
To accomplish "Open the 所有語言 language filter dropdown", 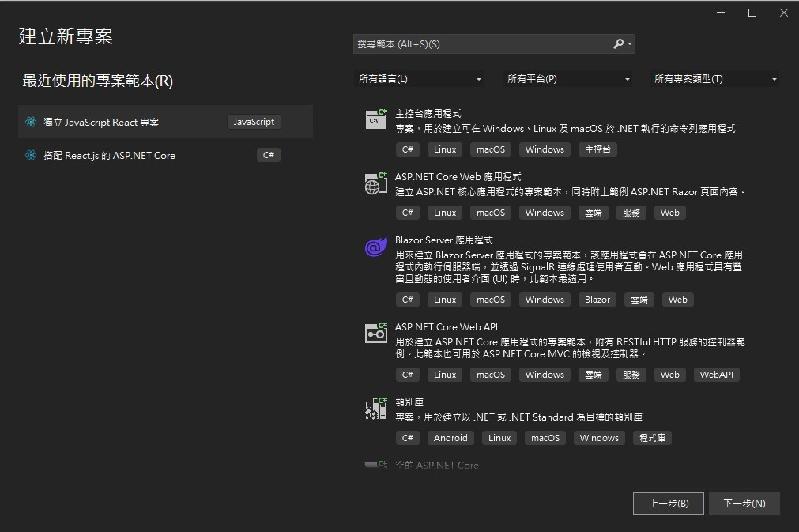I will pos(419,79).
